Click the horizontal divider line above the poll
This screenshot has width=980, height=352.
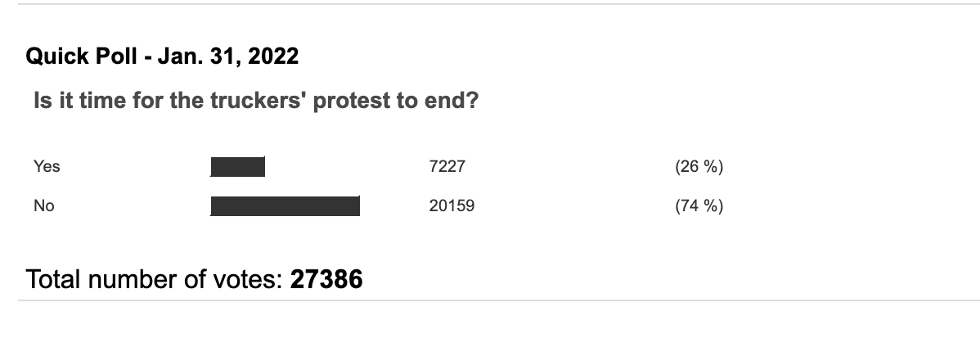click(490, 4)
